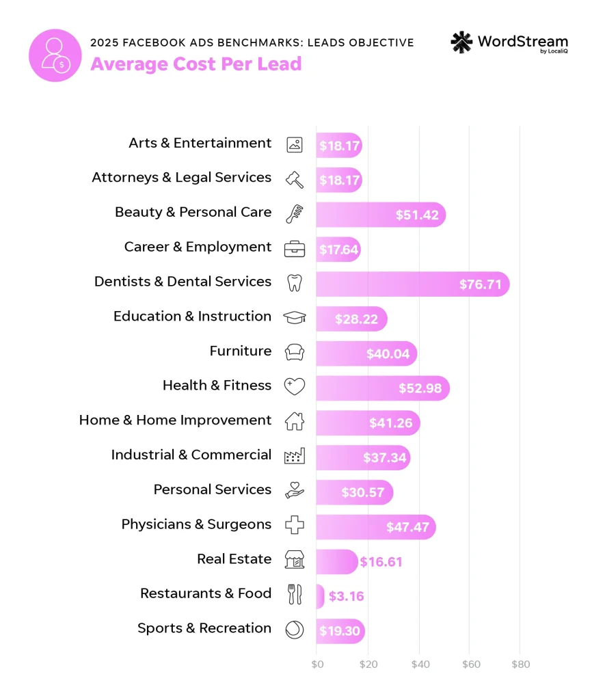Viewport: 592px width, 700px height.
Task: Click the Beauty & Personal Care comb icon
Action: pyautogui.click(x=295, y=214)
